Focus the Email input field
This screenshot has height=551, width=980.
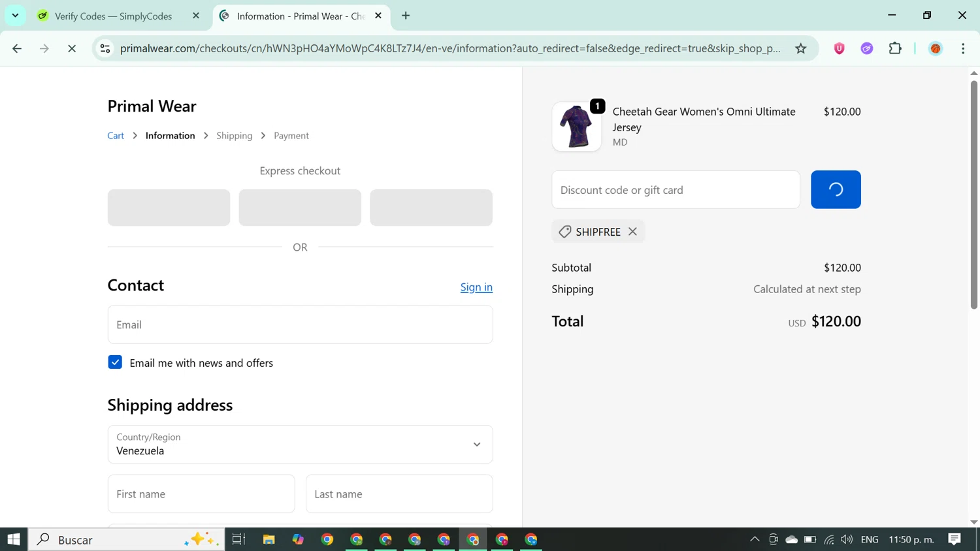300,324
